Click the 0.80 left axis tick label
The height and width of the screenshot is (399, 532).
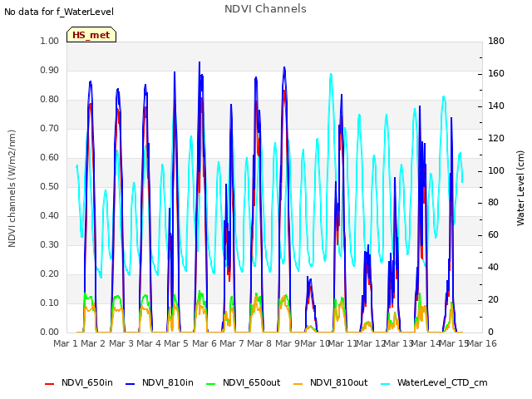click(x=50, y=100)
